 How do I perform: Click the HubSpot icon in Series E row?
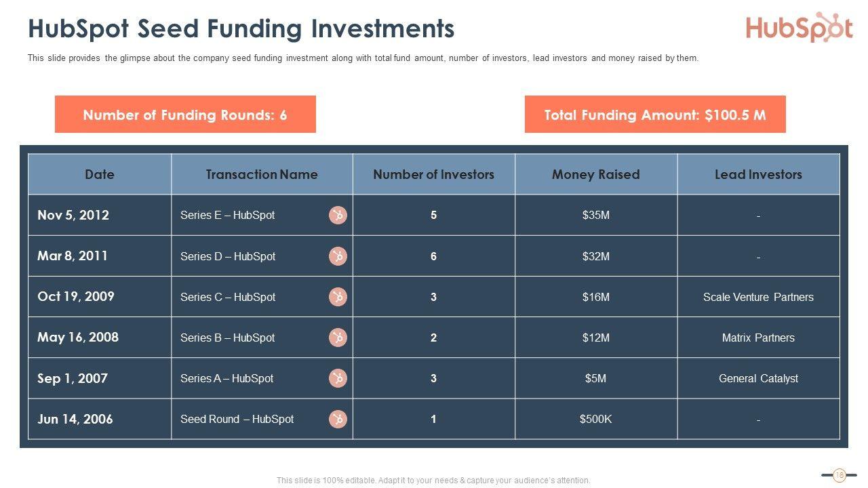[x=338, y=216]
